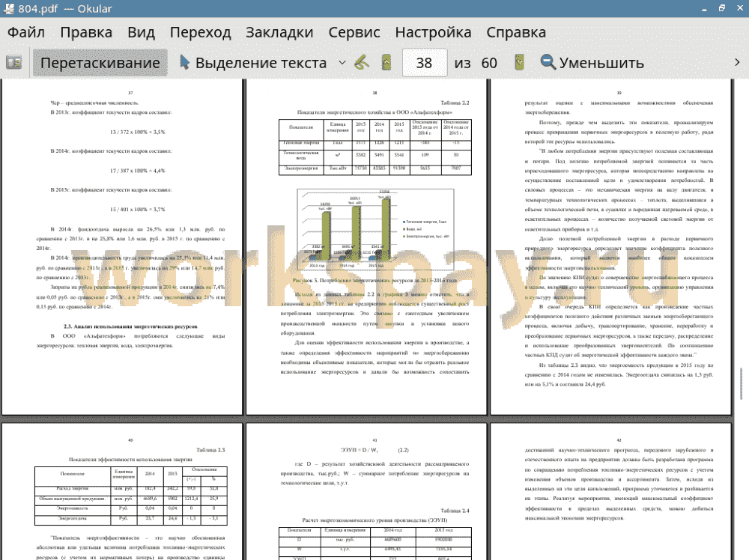This screenshot has height=560, width=749.
Task: Open the Справка menu
Action: click(516, 32)
